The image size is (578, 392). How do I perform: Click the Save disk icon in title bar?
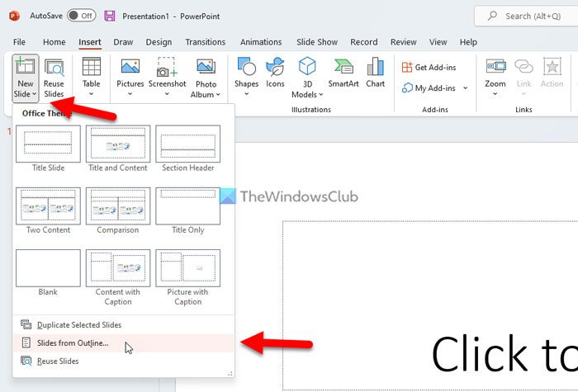click(110, 16)
